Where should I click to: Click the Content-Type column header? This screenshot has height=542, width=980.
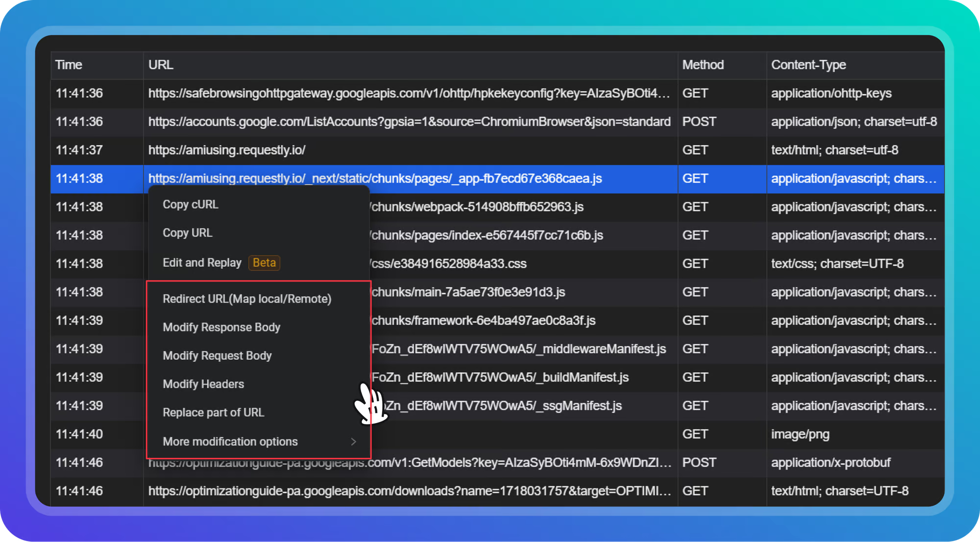[808, 65]
